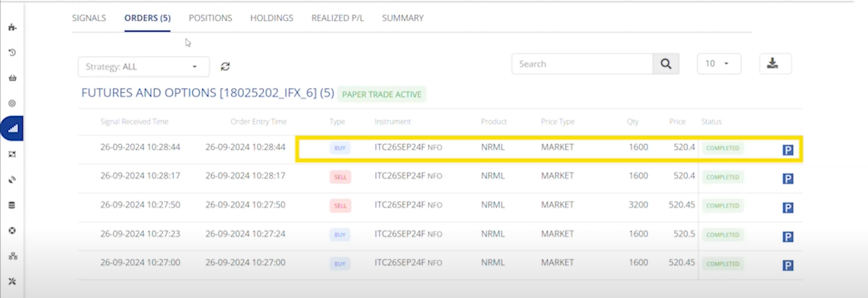Open the basket icon in sidebar

[12, 78]
